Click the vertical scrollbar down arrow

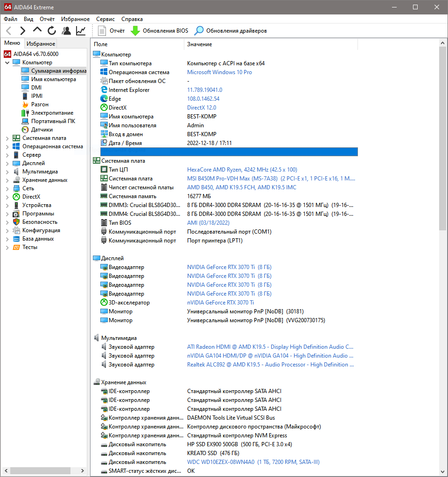tap(442, 472)
